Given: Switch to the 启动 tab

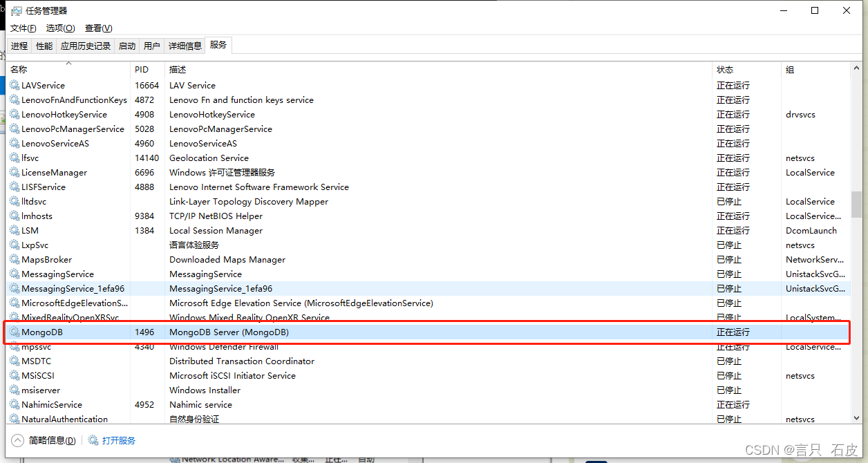Looking at the screenshot, I should click(x=127, y=46).
